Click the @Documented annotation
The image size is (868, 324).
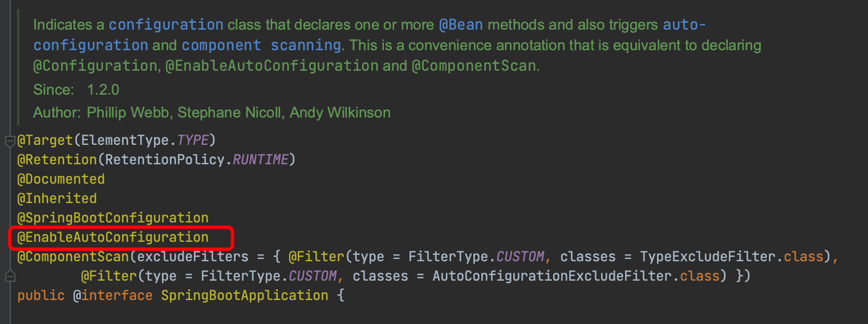(x=61, y=179)
